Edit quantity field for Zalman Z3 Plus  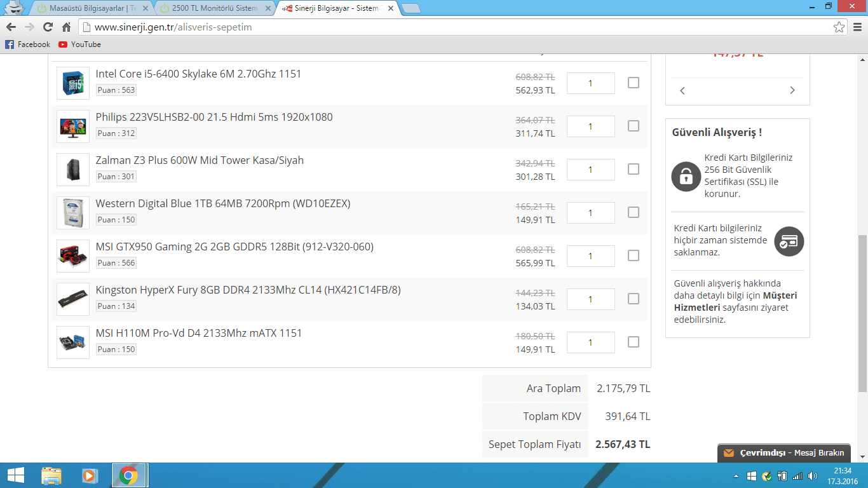coord(590,170)
